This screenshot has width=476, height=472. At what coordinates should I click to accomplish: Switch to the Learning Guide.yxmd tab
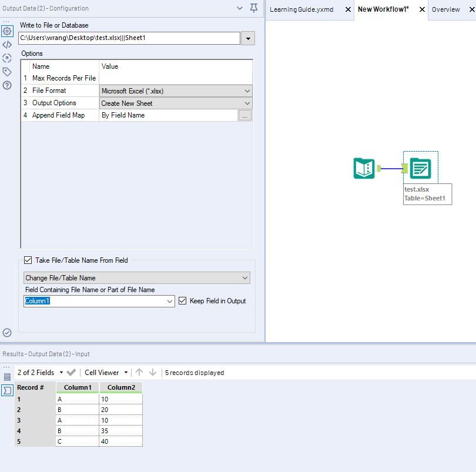(x=301, y=9)
